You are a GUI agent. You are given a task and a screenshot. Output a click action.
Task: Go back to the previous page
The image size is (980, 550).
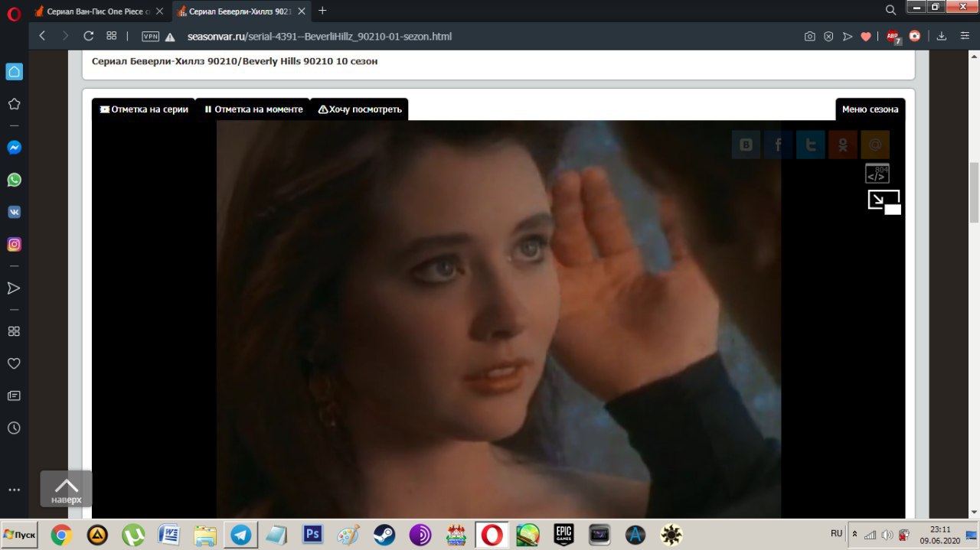pos(42,36)
